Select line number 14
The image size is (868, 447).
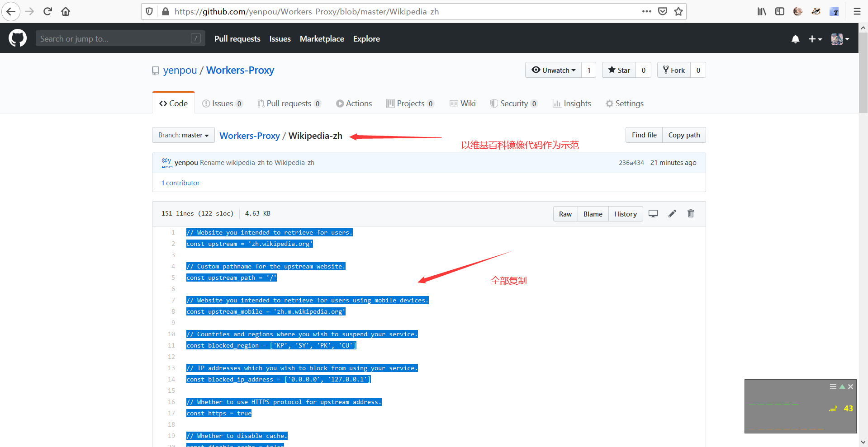tap(171, 380)
